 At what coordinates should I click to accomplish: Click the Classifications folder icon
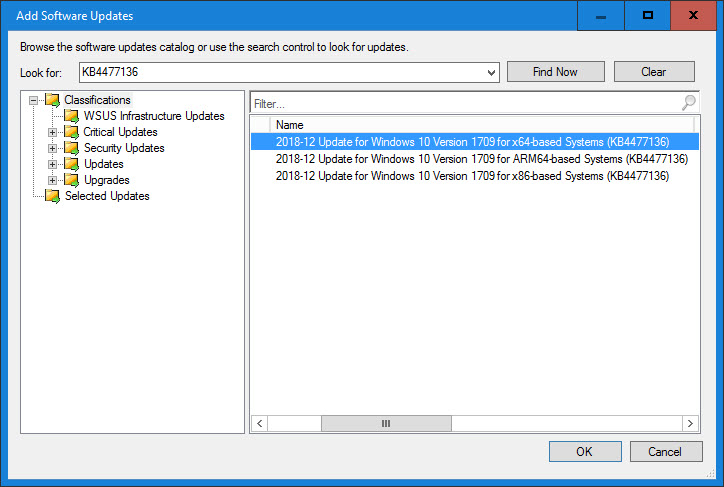click(52, 100)
